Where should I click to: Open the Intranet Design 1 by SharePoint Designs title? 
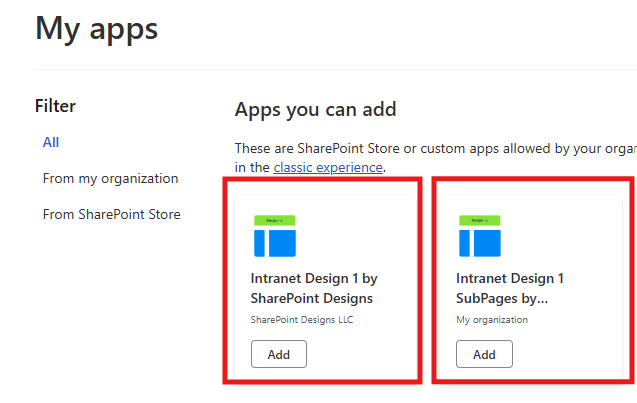[x=314, y=288]
